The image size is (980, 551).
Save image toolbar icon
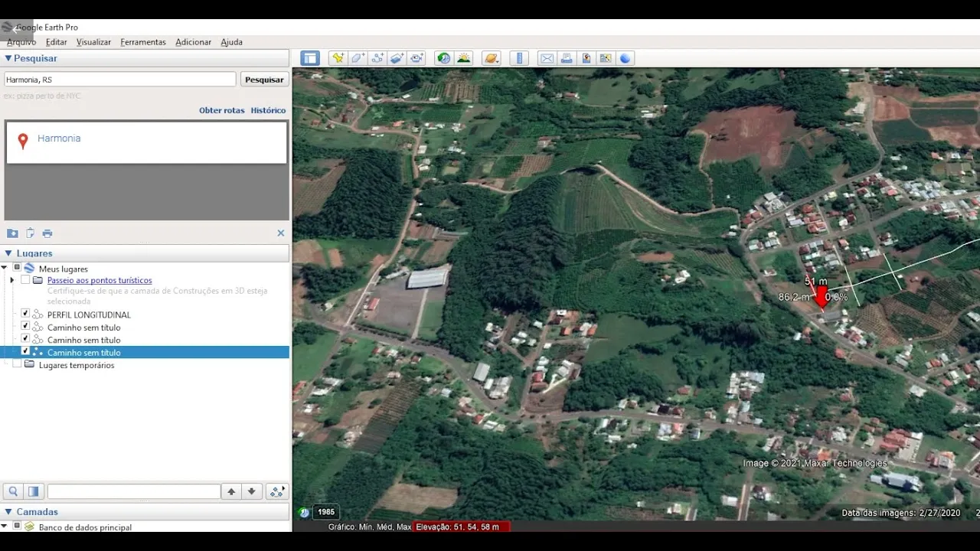(586, 58)
